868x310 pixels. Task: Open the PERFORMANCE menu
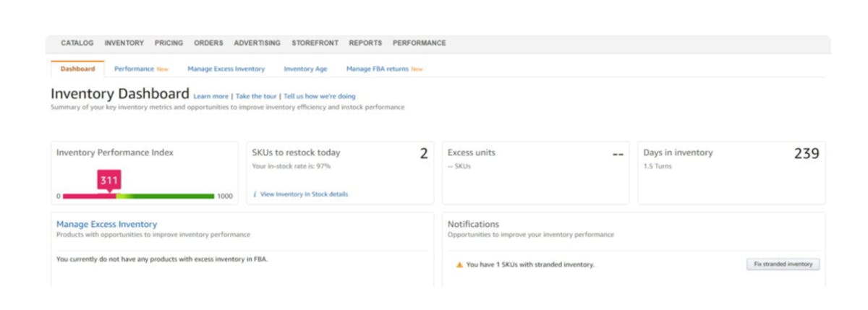pos(420,43)
